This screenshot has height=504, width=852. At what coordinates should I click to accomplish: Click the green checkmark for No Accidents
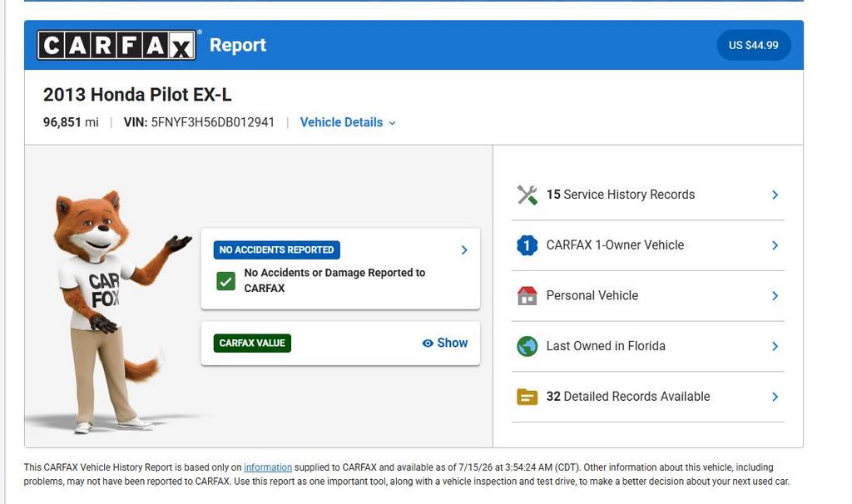tap(225, 281)
